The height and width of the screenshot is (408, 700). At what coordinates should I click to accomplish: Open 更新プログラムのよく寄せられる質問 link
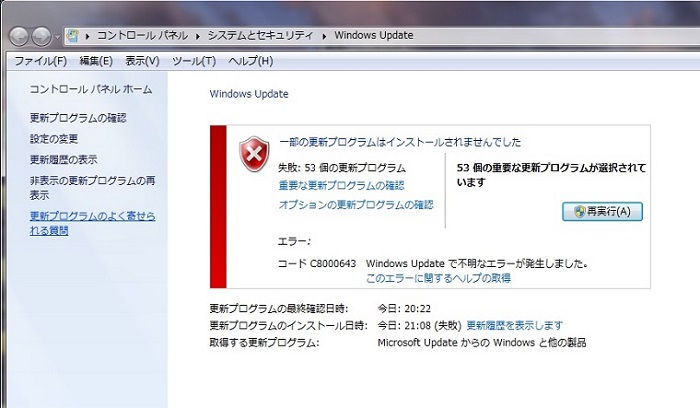[x=92, y=223]
